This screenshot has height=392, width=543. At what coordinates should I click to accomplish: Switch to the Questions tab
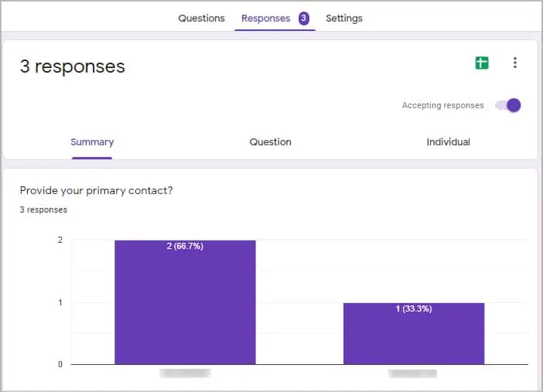coord(201,18)
